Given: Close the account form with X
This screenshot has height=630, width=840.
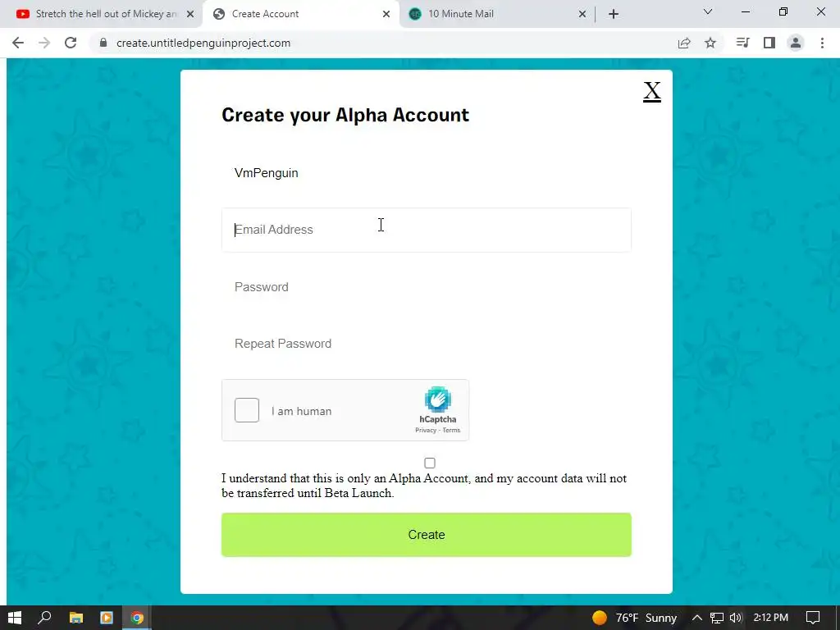Looking at the screenshot, I should [x=652, y=92].
